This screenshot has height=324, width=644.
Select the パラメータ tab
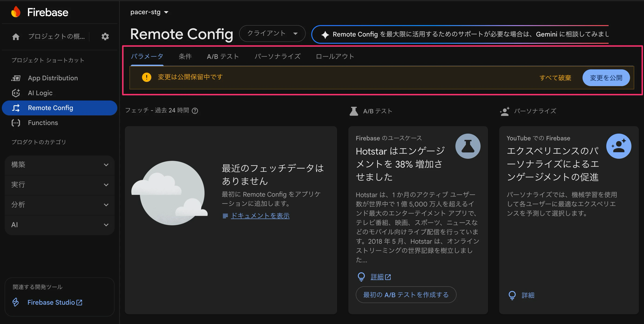point(147,57)
